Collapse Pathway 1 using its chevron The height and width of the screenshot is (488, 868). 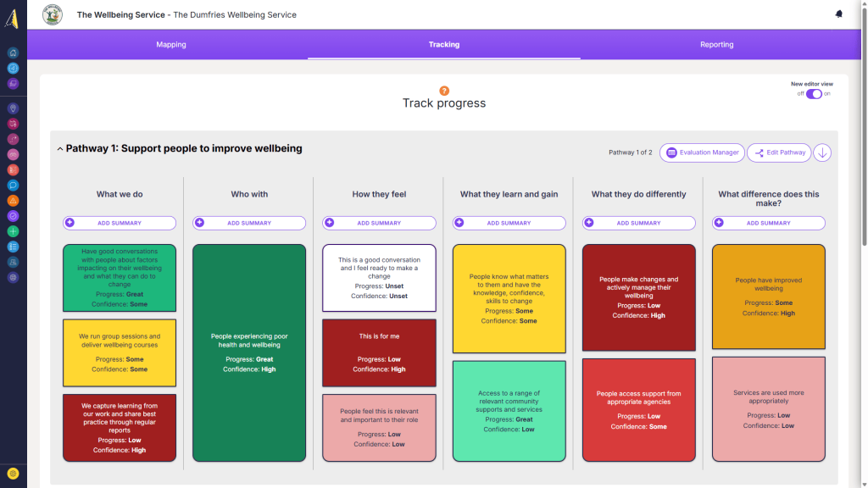coord(59,149)
